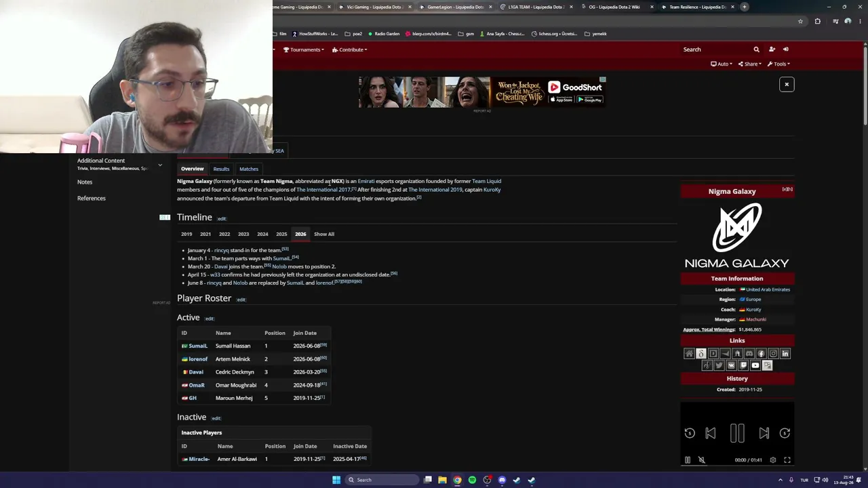Open the LinkedIn link icon in Links

[785, 353]
